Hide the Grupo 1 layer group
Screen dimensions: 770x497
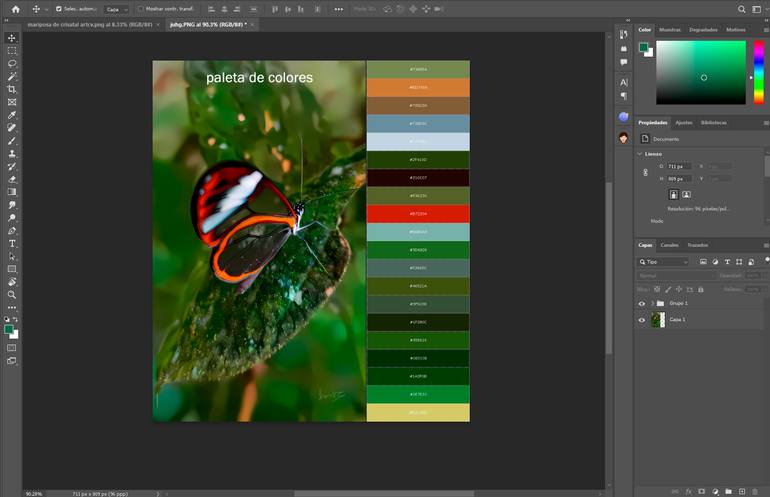[x=642, y=303]
